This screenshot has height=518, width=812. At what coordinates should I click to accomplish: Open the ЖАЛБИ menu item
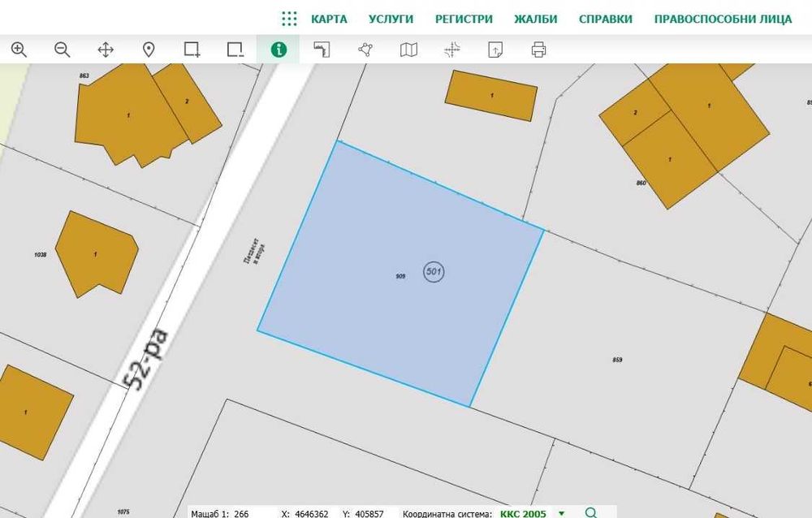pos(535,19)
